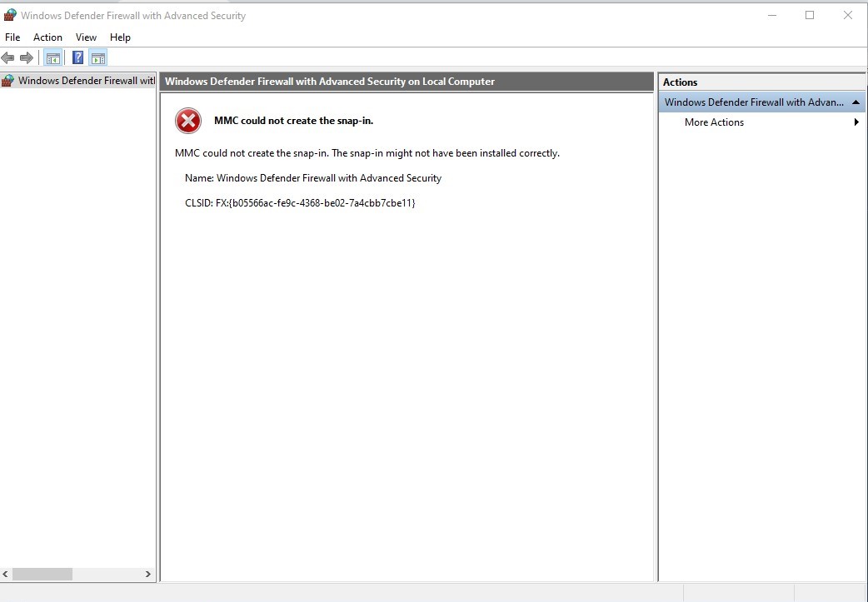Open Help via blue question mark icon

78,57
